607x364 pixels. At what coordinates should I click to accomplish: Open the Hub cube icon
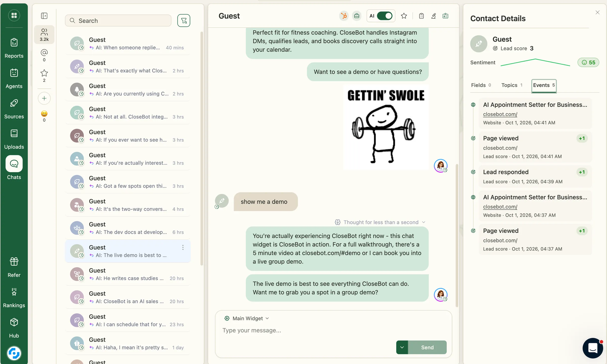point(14,322)
